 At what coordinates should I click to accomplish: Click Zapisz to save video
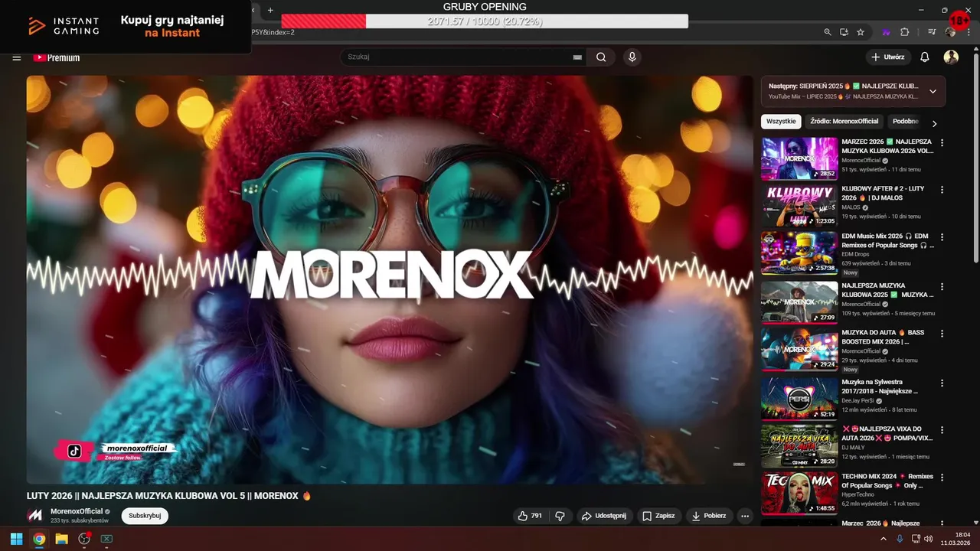[658, 516]
